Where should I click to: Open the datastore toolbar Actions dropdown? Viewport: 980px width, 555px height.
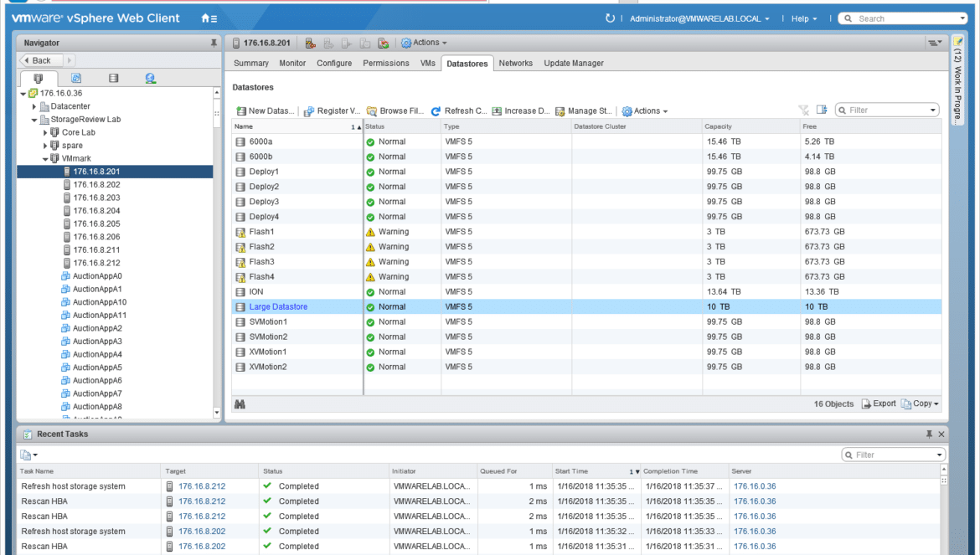coord(645,111)
